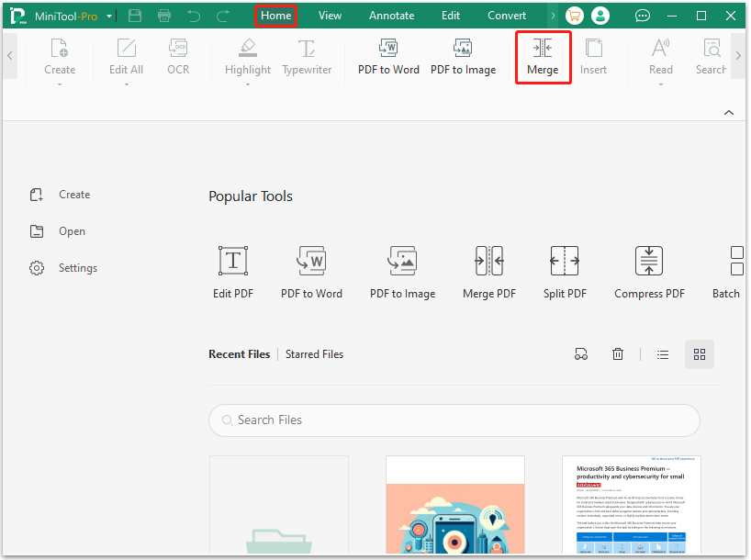The height and width of the screenshot is (560, 751).
Task: Launch the Batch popular tool
Action: tap(727, 273)
